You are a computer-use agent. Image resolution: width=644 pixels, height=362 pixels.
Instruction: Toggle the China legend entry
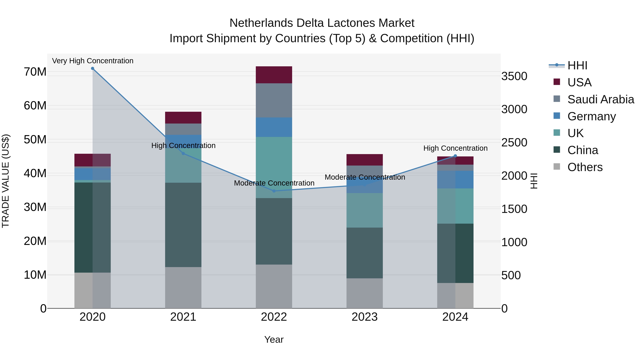[x=576, y=150]
